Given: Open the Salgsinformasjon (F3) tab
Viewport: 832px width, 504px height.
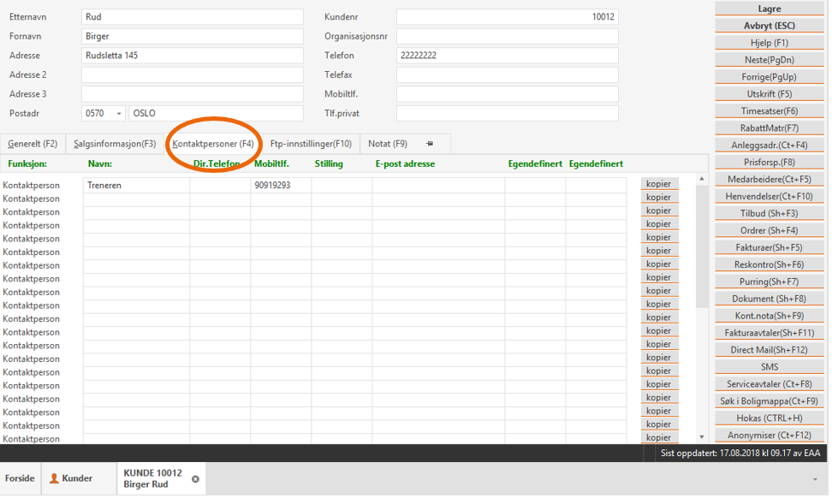Looking at the screenshot, I should point(115,144).
